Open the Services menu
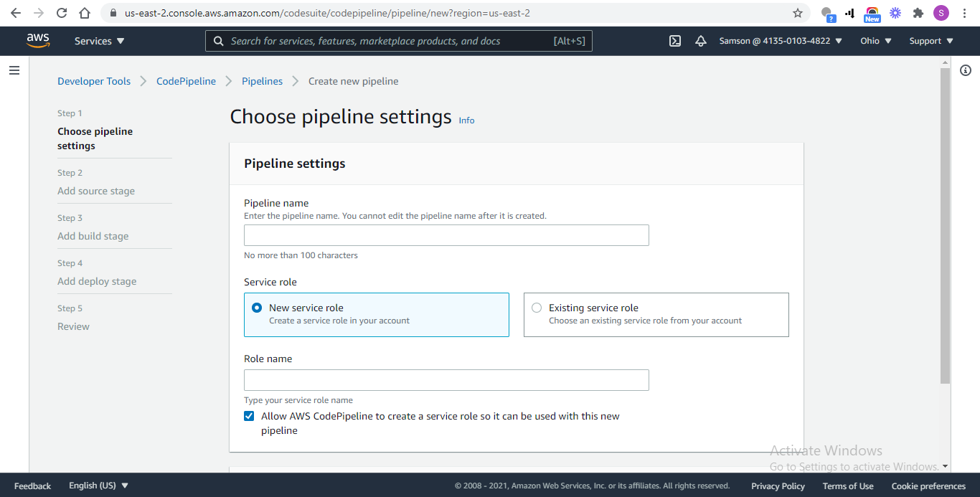The height and width of the screenshot is (497, 980). point(98,41)
